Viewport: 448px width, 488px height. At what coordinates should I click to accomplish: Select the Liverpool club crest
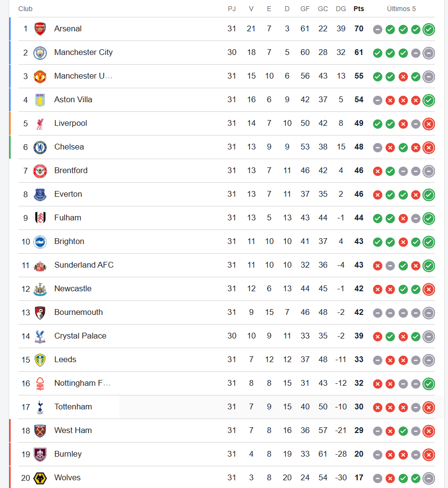[40, 123]
